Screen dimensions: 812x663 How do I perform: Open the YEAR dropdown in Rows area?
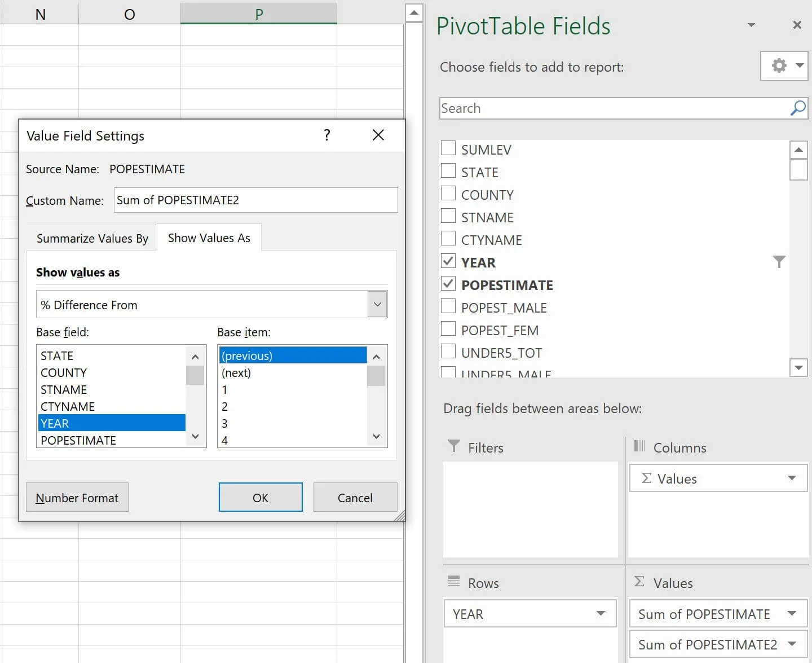pyautogui.click(x=601, y=614)
